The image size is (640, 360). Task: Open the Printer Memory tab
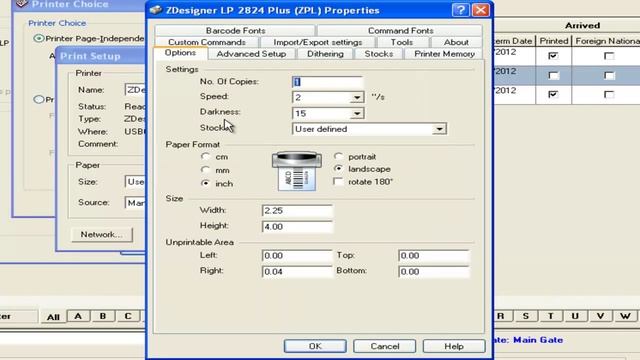pyautogui.click(x=444, y=54)
